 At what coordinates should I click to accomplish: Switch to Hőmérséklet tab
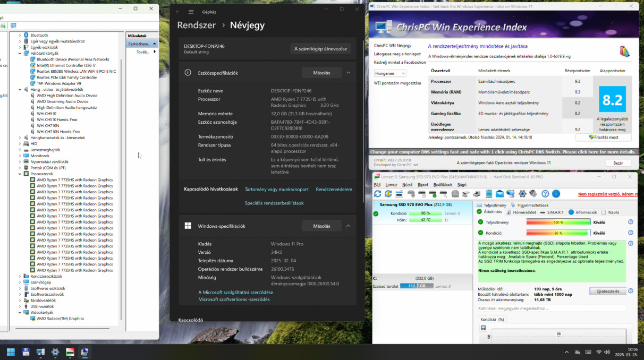(520, 212)
